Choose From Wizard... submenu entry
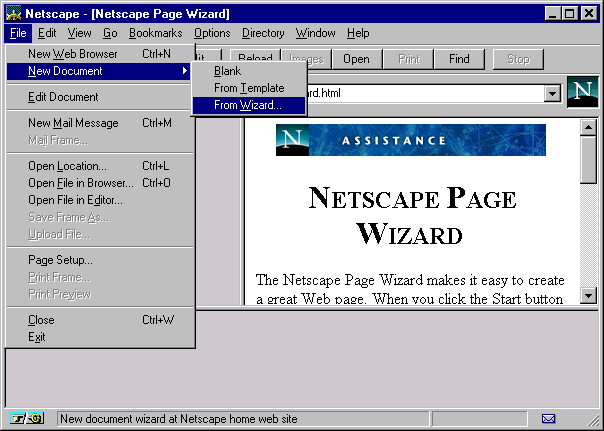 (x=249, y=105)
